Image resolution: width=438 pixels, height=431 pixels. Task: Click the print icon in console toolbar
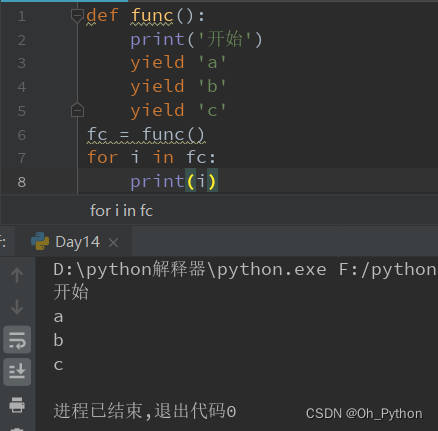(17, 405)
